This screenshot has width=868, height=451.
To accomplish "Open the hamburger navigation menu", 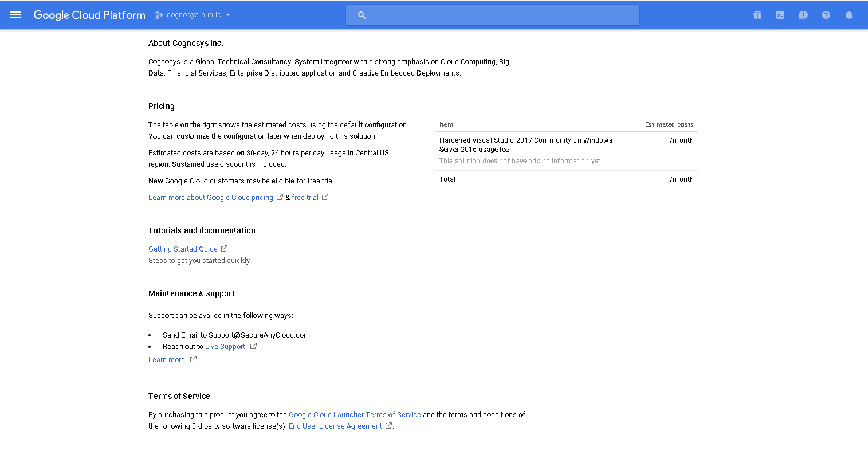I will (15, 15).
